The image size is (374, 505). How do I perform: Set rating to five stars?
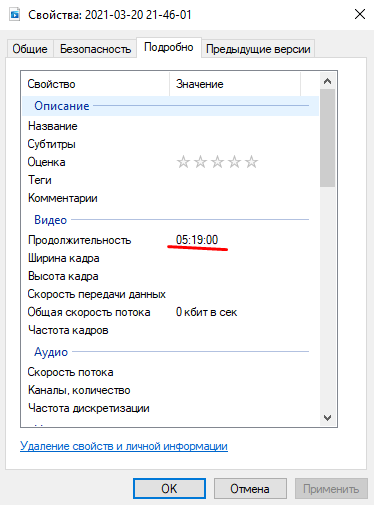(x=251, y=162)
